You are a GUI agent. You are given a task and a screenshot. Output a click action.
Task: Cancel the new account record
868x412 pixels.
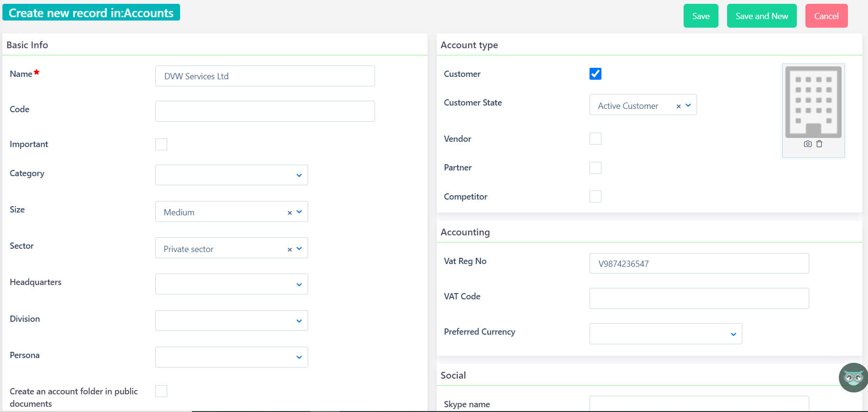pyautogui.click(x=826, y=16)
